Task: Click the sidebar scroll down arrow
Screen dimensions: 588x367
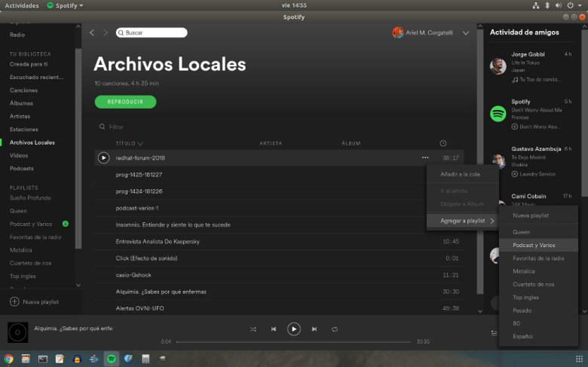Action: click(x=78, y=285)
